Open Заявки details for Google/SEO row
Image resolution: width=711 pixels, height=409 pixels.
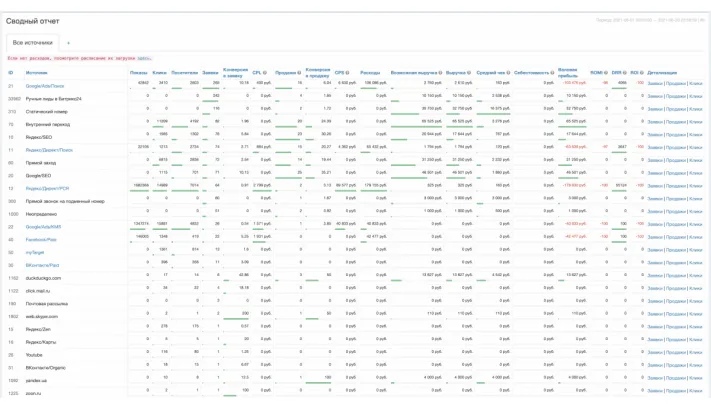pos(655,173)
